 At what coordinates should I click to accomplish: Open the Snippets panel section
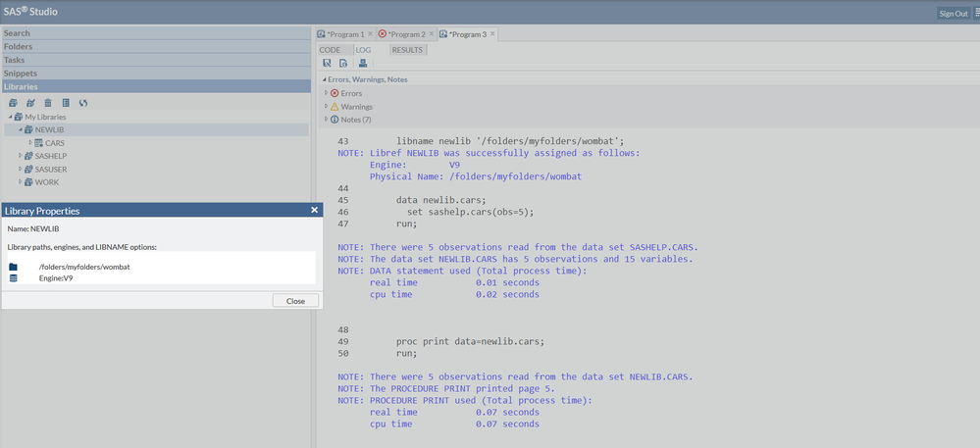[x=20, y=73]
